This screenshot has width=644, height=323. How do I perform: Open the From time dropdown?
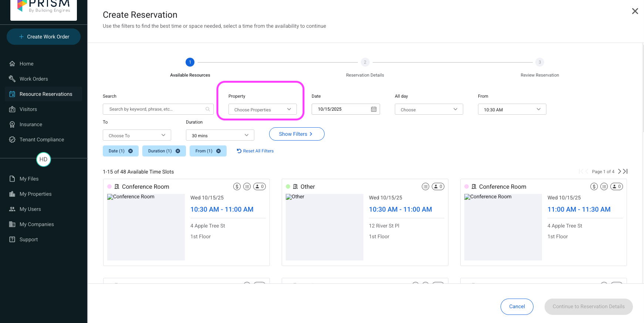[x=512, y=110]
